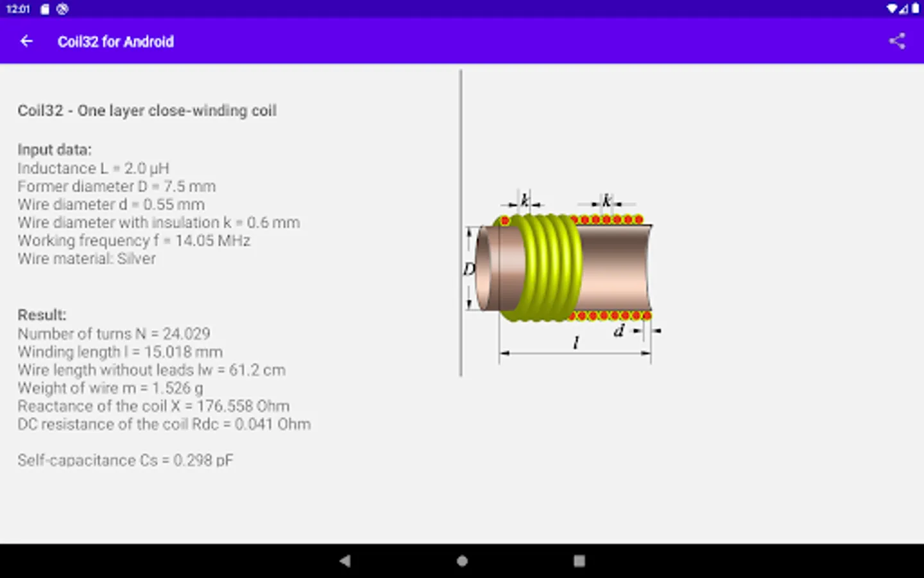Tap the 'Coil32 for Android' title
924x578 pixels.
116,42
